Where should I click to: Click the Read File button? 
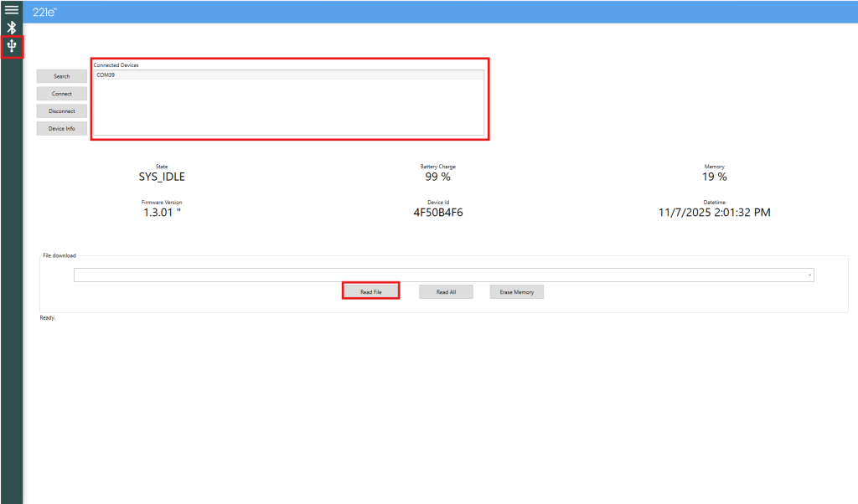click(370, 291)
